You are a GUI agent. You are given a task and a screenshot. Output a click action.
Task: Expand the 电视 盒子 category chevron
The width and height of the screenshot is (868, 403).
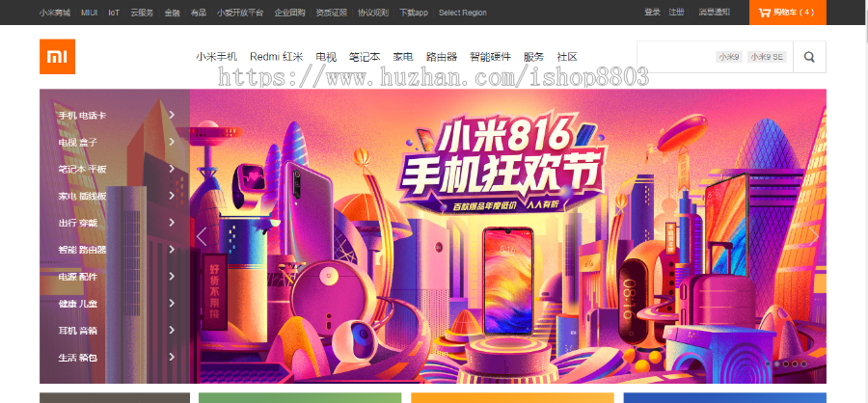[173, 142]
